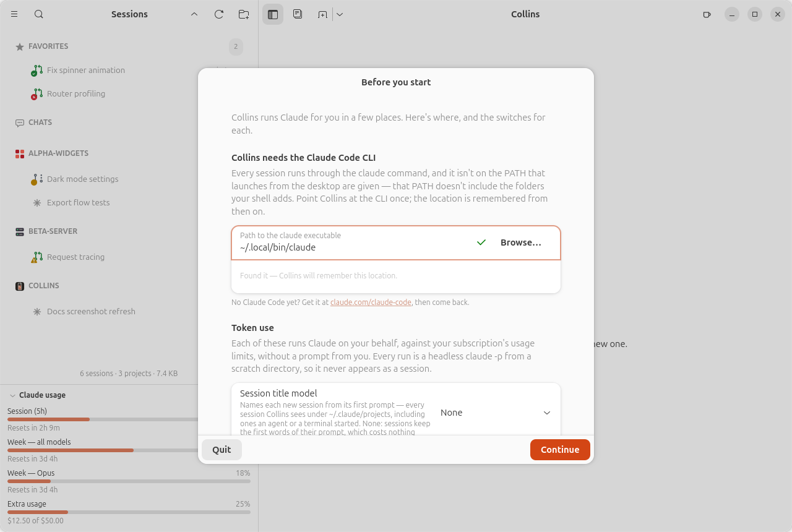Open the Session title model dropdown
Screen dimensions: 792x532
coord(495,413)
